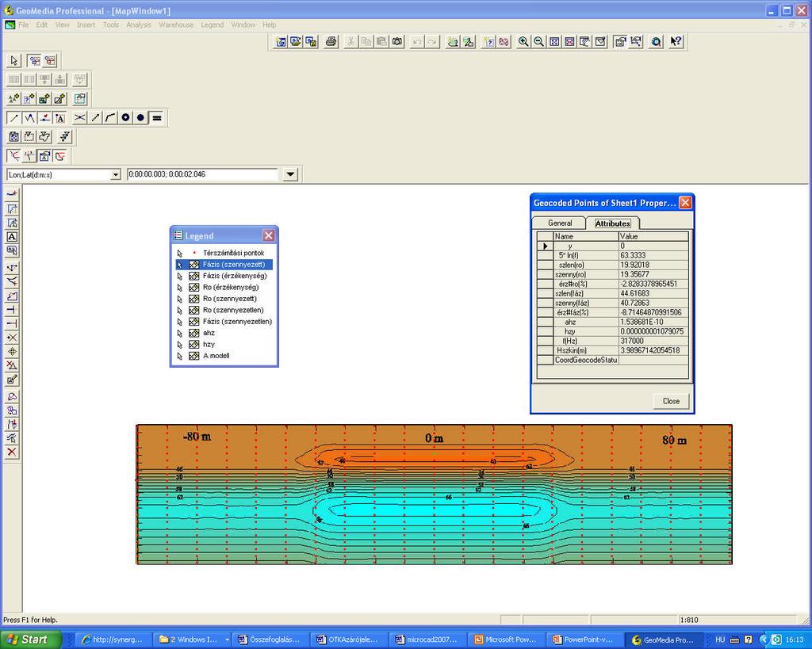Open the Lon;Lat(d:m:s) coordinate format dropdown
Image resolution: width=812 pixels, height=649 pixels.
coord(116,175)
